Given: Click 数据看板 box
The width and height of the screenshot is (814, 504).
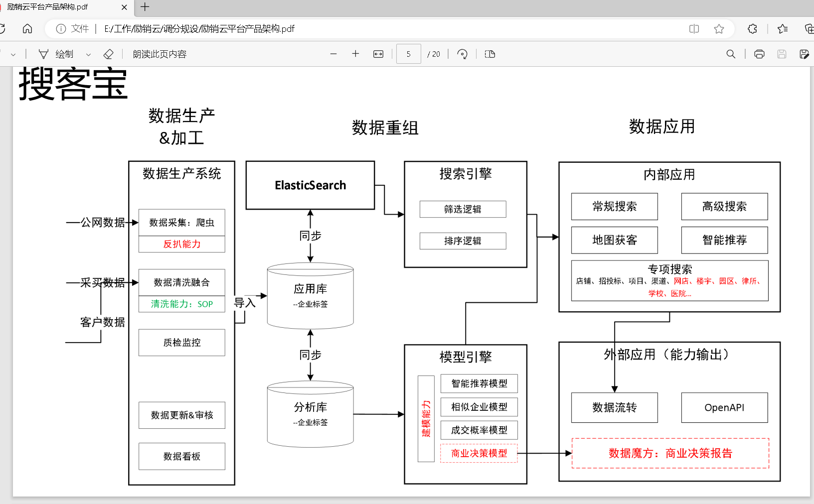Looking at the screenshot, I should point(182,456).
